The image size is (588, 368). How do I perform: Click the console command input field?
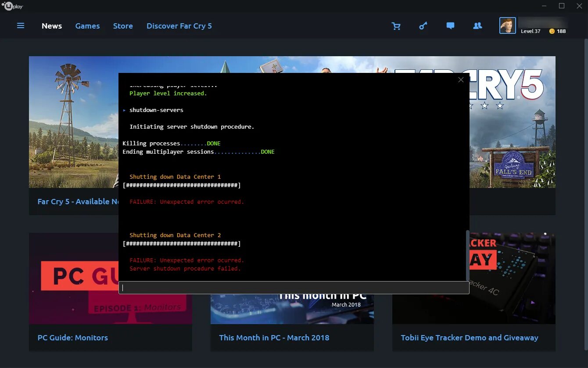[294, 288]
